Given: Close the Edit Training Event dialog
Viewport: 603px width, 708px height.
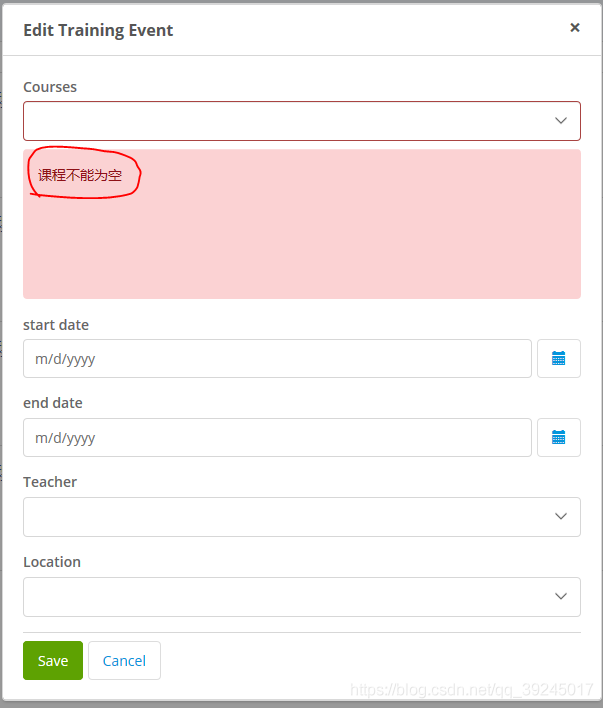Looking at the screenshot, I should [x=575, y=28].
